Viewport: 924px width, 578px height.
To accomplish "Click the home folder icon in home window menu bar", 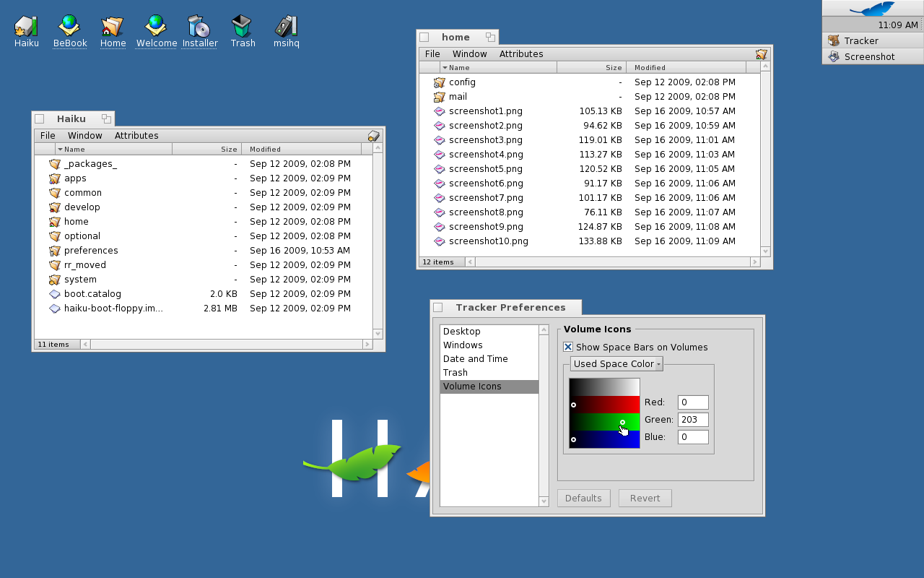I will tap(762, 54).
